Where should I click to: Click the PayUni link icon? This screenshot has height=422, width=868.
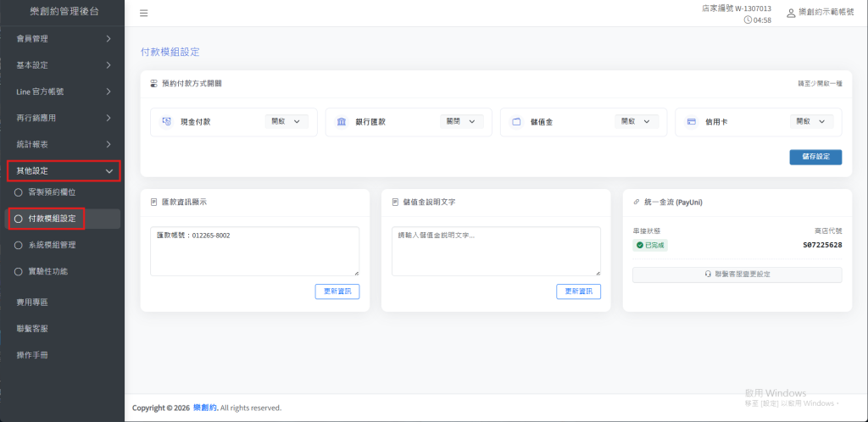[637, 203]
